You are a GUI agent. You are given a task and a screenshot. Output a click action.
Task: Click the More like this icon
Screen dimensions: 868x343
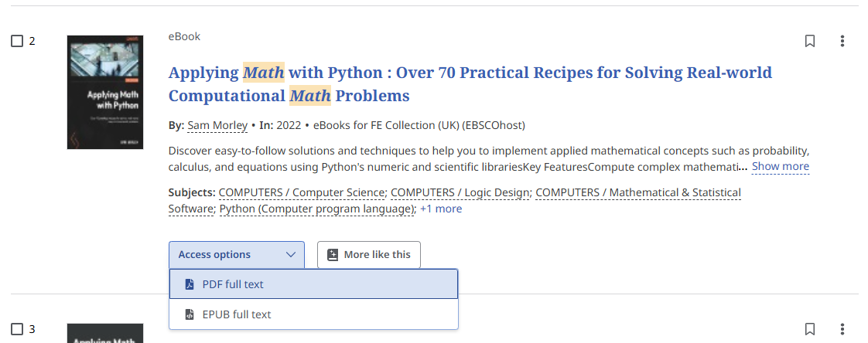pos(333,255)
